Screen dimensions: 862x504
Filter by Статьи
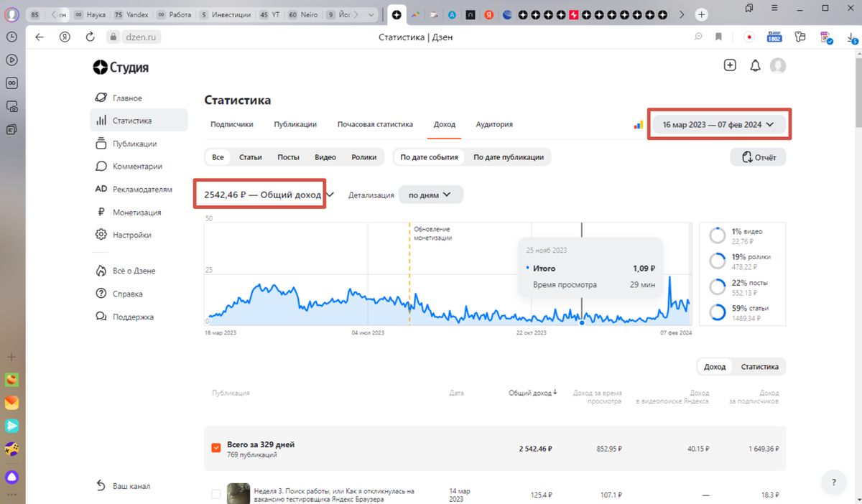[250, 157]
